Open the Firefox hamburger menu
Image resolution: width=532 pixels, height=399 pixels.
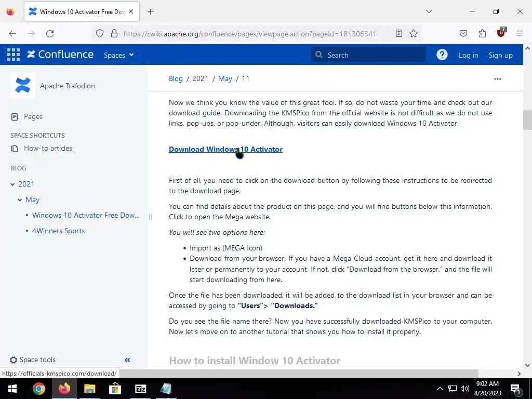click(520, 34)
